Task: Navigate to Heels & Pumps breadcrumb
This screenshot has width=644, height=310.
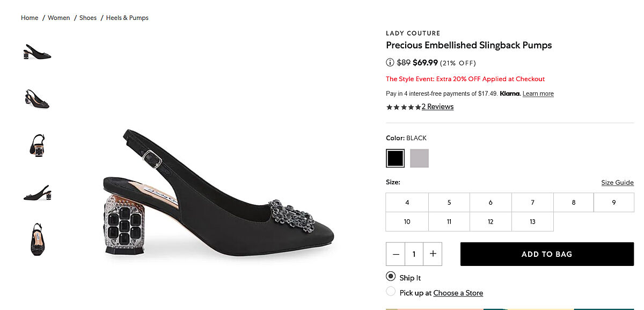Action: pos(127,18)
